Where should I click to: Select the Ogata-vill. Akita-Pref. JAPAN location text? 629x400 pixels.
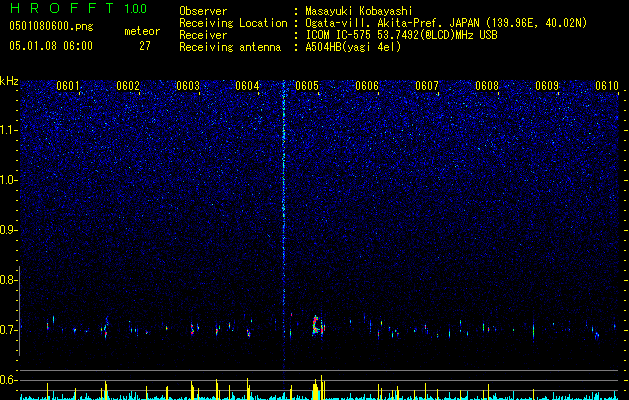(446, 23)
